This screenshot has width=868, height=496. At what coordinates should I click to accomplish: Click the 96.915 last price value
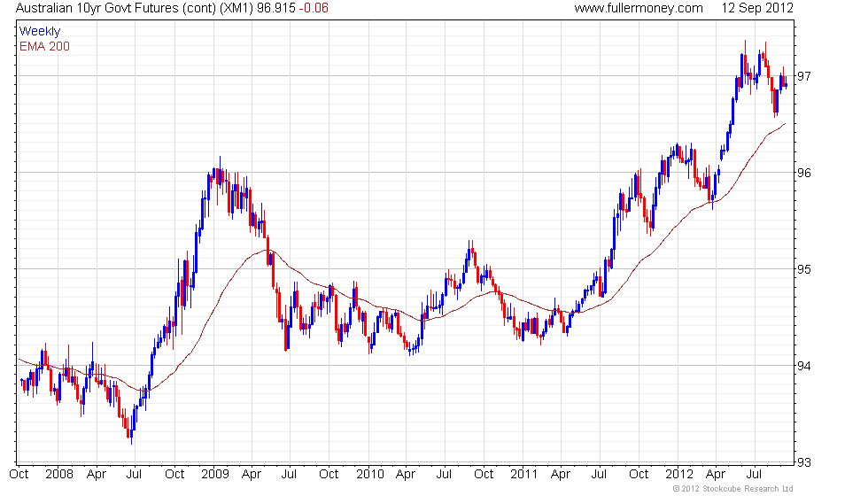276,8
